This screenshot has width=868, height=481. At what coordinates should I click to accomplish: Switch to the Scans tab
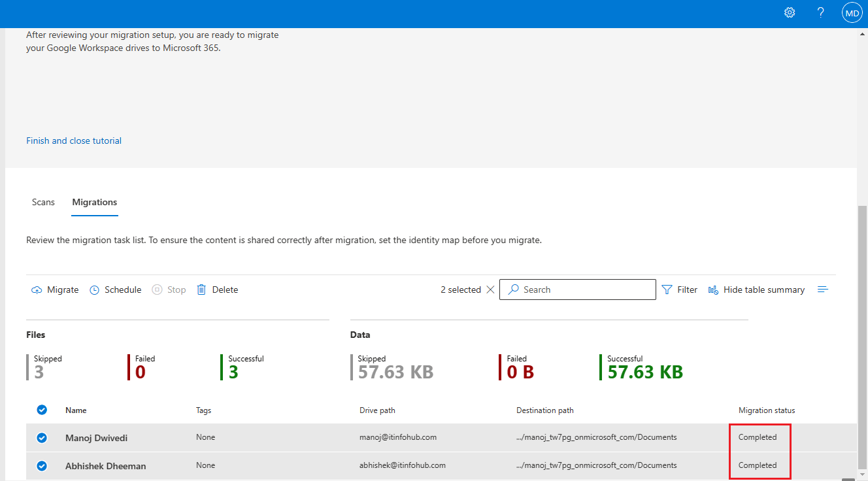43,202
